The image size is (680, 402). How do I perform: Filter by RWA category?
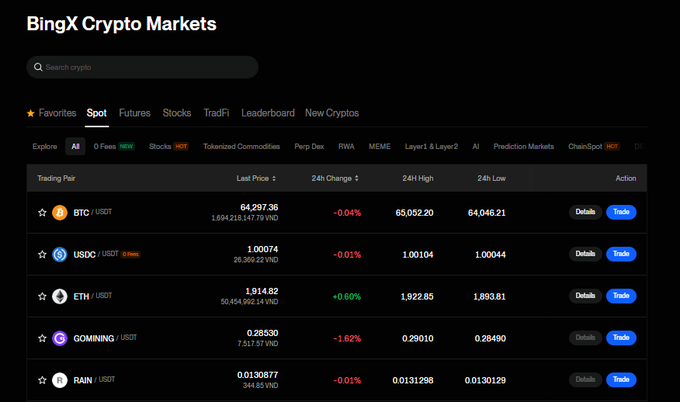click(x=346, y=147)
